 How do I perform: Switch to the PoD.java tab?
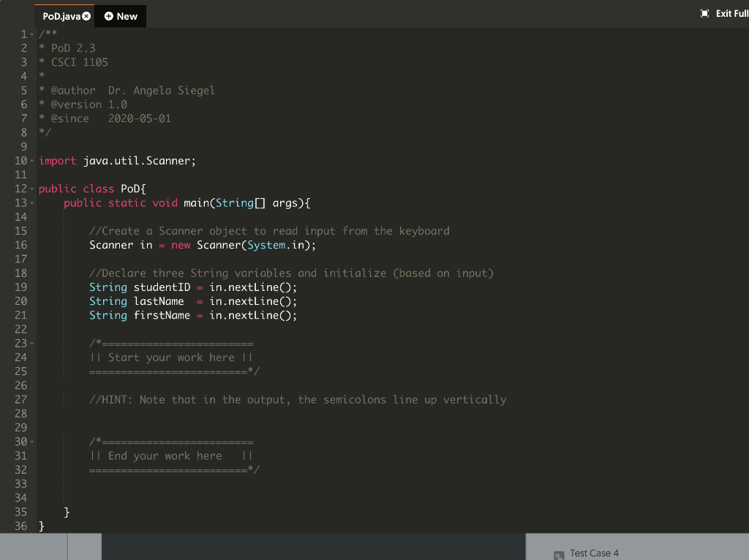[61, 15]
